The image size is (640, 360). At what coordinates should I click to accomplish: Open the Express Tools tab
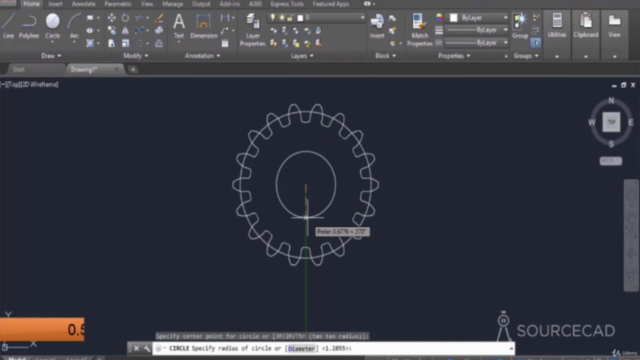tap(287, 4)
